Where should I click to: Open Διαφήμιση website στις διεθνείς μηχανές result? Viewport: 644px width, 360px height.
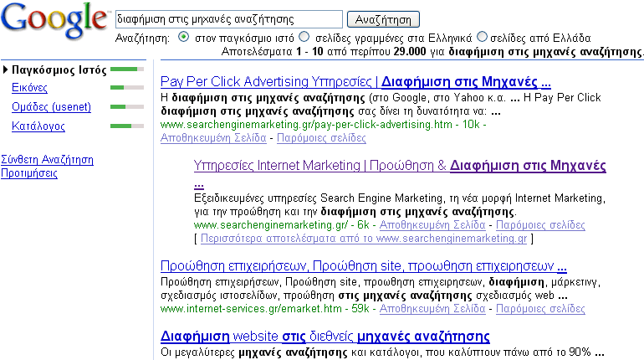point(325,337)
